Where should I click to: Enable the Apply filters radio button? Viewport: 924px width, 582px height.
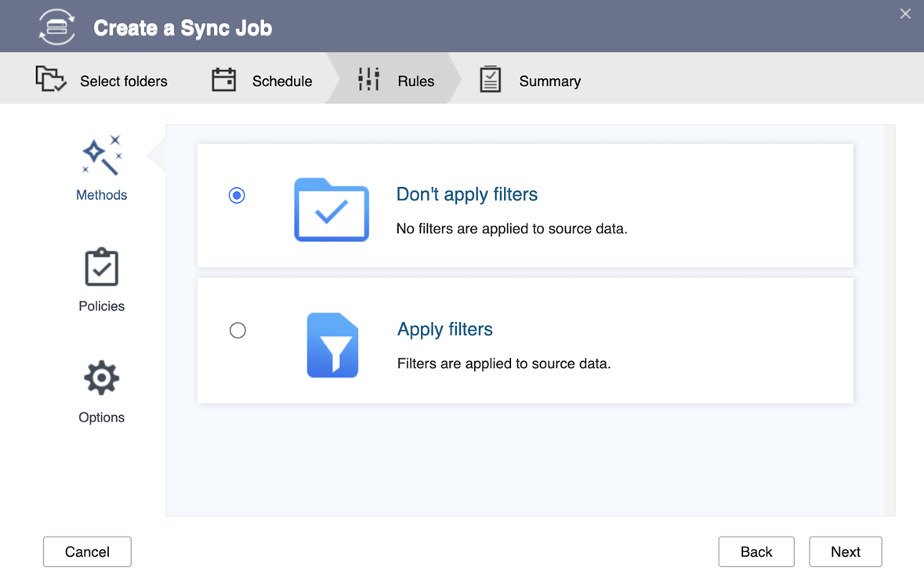[237, 330]
